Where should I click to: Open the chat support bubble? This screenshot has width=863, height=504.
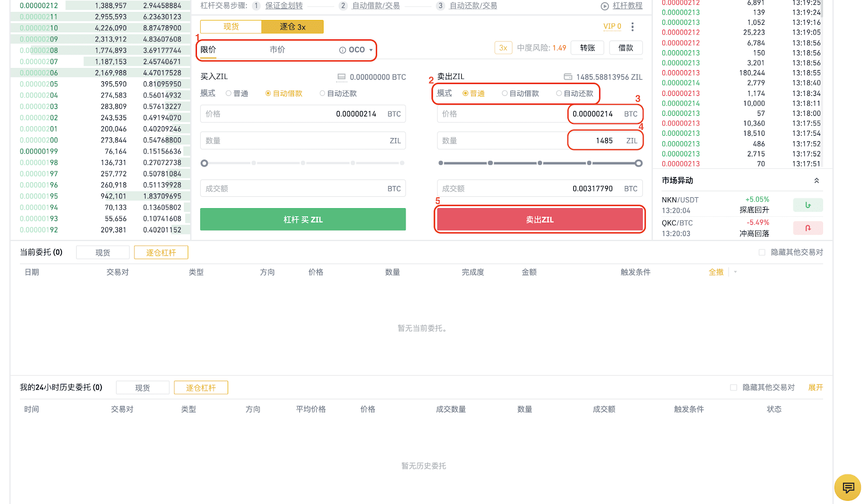pos(847,487)
